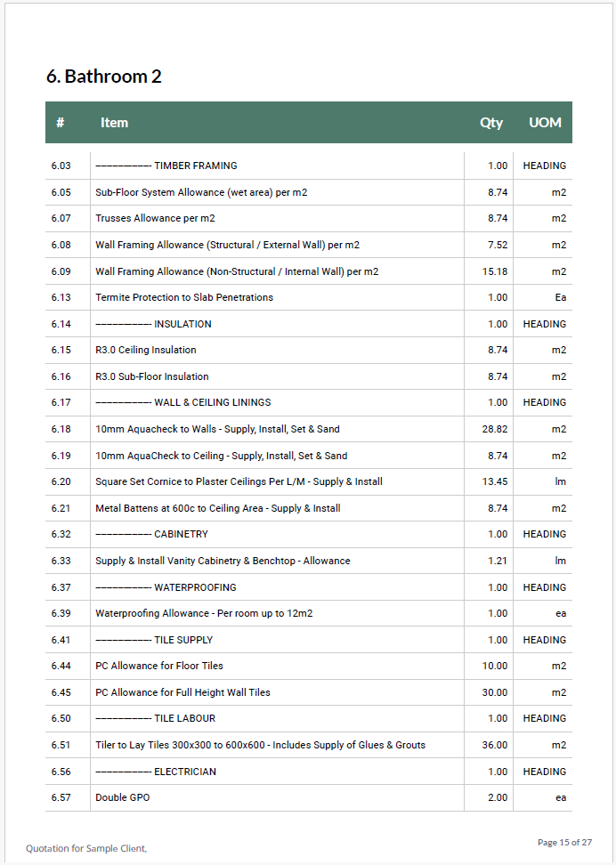Viewport: 616px width, 865px height.
Task: Click the INSULATION heading row text
Action: [x=153, y=324]
